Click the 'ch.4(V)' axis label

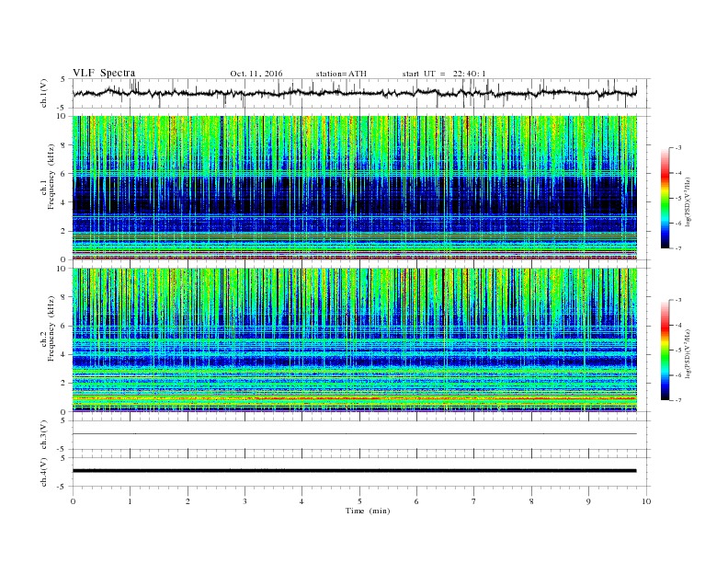[43, 473]
